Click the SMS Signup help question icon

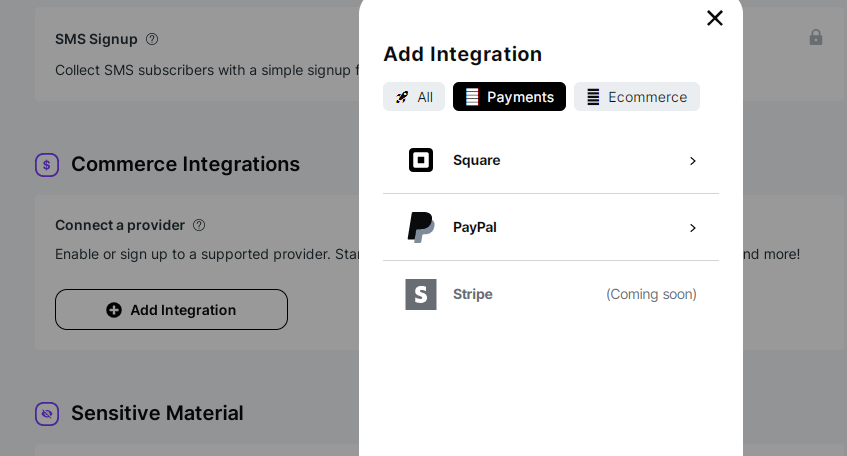tap(152, 39)
